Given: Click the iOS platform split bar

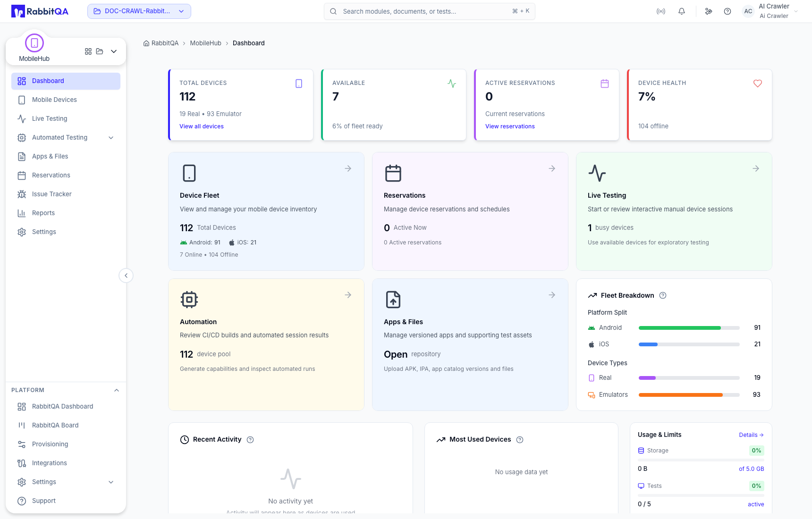Looking at the screenshot, I should point(689,344).
